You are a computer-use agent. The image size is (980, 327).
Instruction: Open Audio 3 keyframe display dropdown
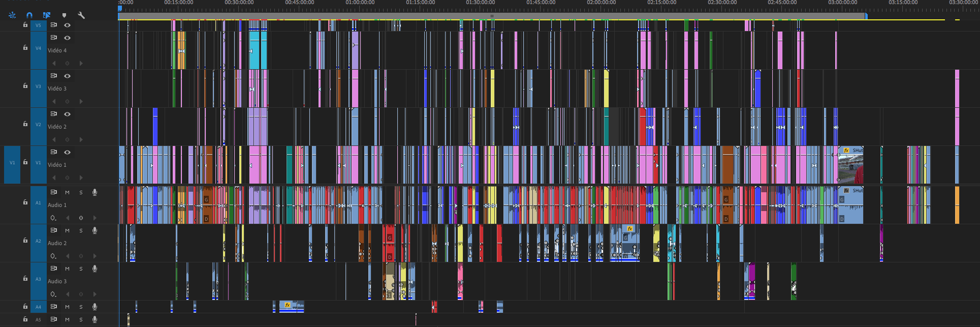tap(53, 294)
